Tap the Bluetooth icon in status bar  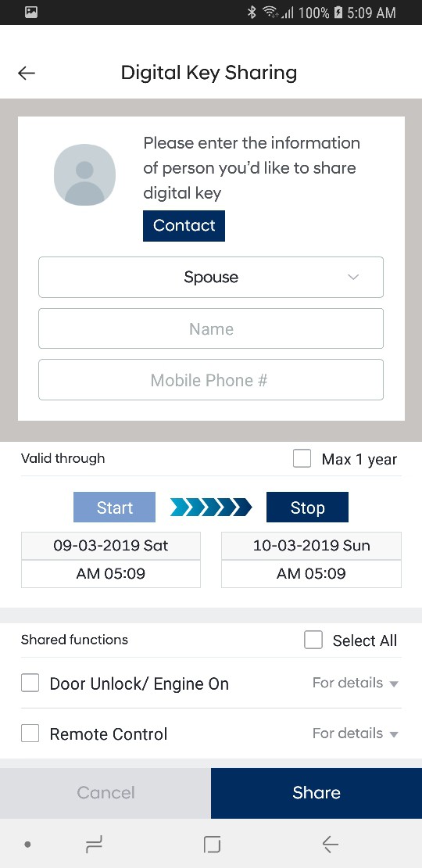click(x=252, y=13)
